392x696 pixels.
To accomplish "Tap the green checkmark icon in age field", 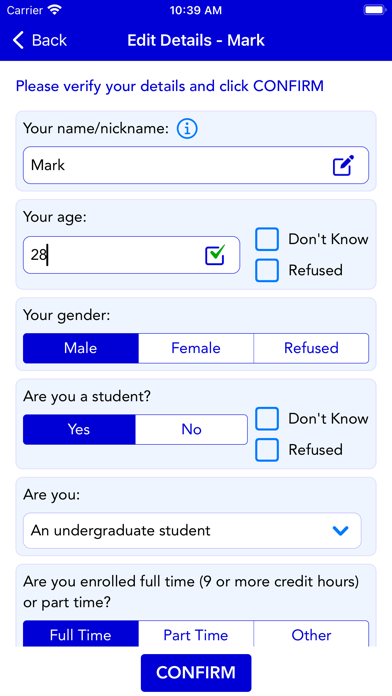I will (215, 255).
